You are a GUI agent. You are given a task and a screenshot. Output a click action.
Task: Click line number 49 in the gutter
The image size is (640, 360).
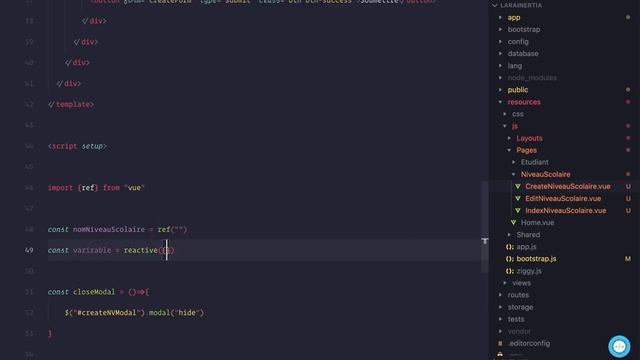(x=29, y=250)
